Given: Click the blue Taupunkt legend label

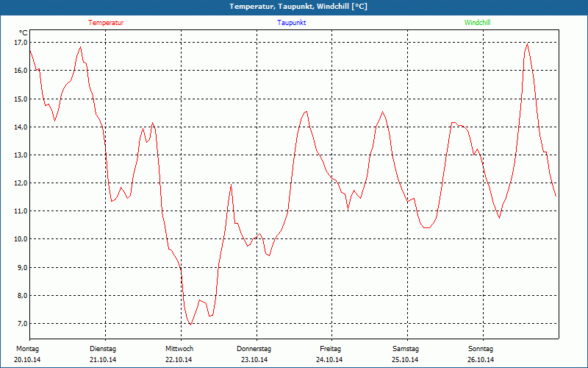Looking at the screenshot, I should coord(291,23).
